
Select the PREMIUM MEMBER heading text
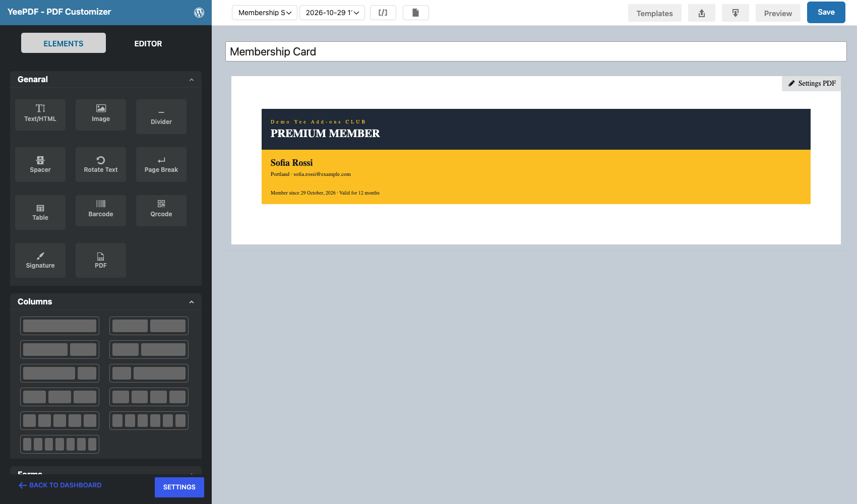pyautogui.click(x=325, y=134)
